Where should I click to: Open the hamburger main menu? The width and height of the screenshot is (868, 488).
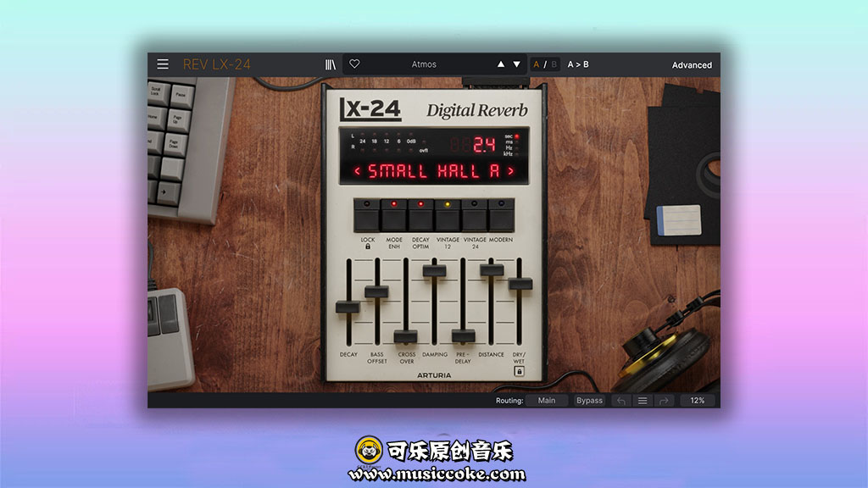pyautogui.click(x=162, y=64)
